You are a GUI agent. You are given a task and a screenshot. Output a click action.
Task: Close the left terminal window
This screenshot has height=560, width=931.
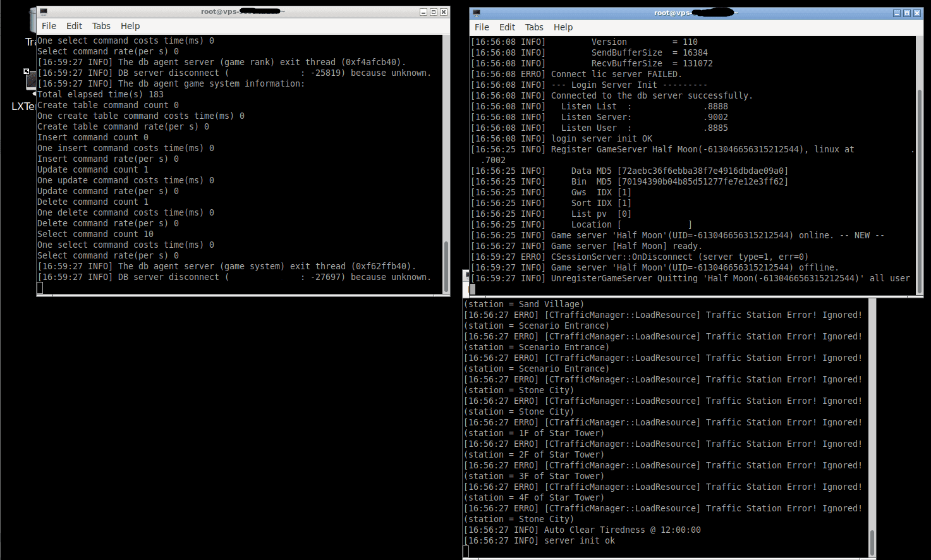pos(444,12)
